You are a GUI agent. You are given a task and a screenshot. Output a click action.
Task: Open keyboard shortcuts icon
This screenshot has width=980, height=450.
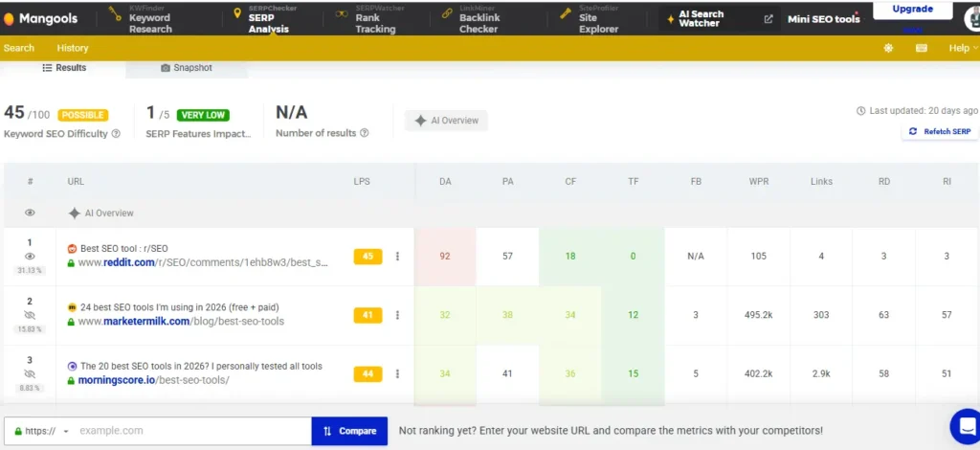pyautogui.click(x=922, y=48)
